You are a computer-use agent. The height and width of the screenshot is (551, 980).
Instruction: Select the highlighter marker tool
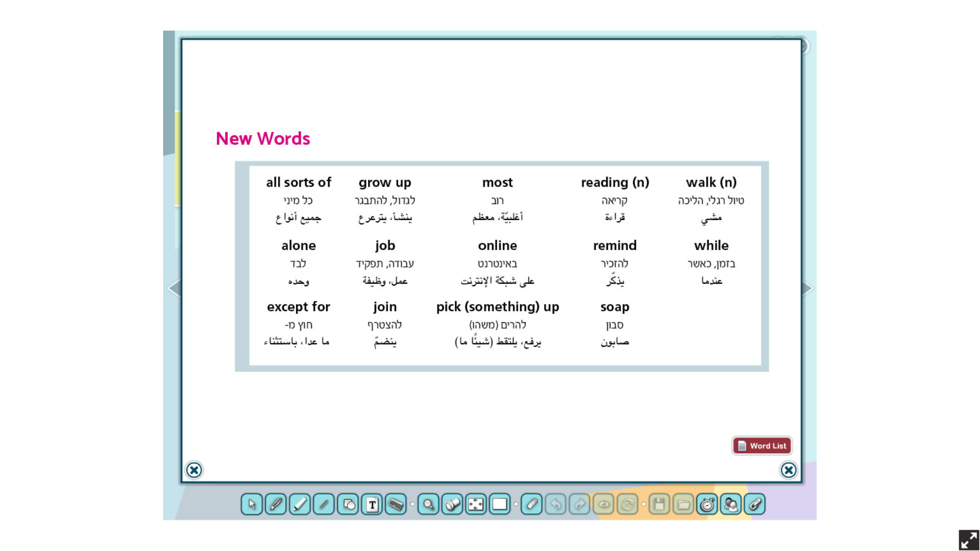point(300,505)
